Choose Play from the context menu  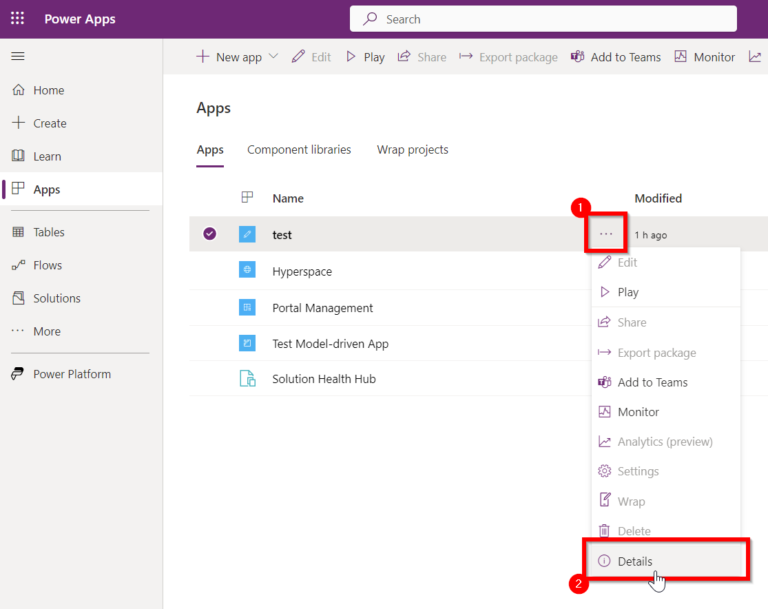pos(666,292)
